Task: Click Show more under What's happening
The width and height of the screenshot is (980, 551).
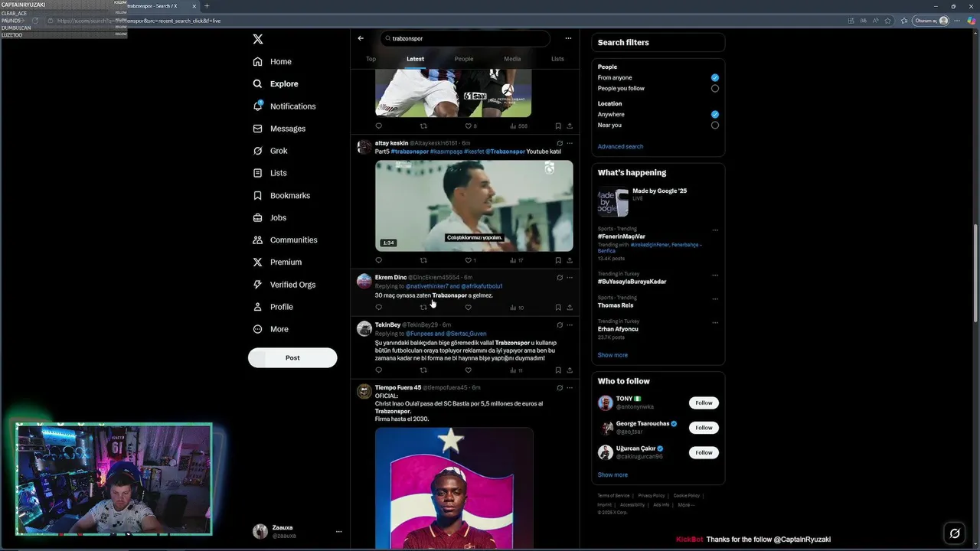Action: point(612,355)
